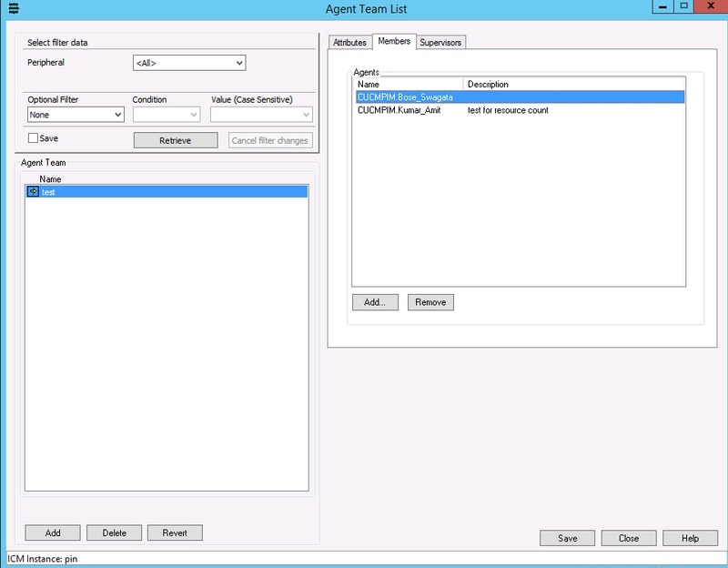Click the Close button at bottom

[x=629, y=538]
